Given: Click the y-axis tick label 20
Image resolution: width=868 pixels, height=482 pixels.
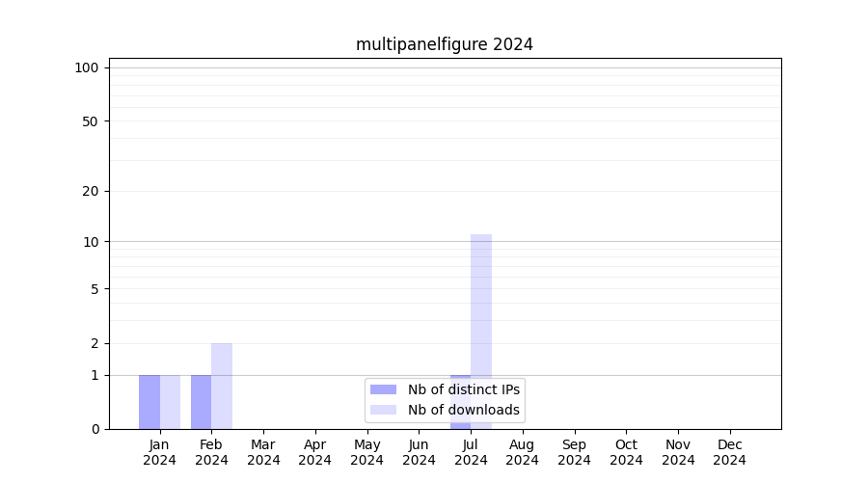Looking at the screenshot, I should click(x=91, y=191).
